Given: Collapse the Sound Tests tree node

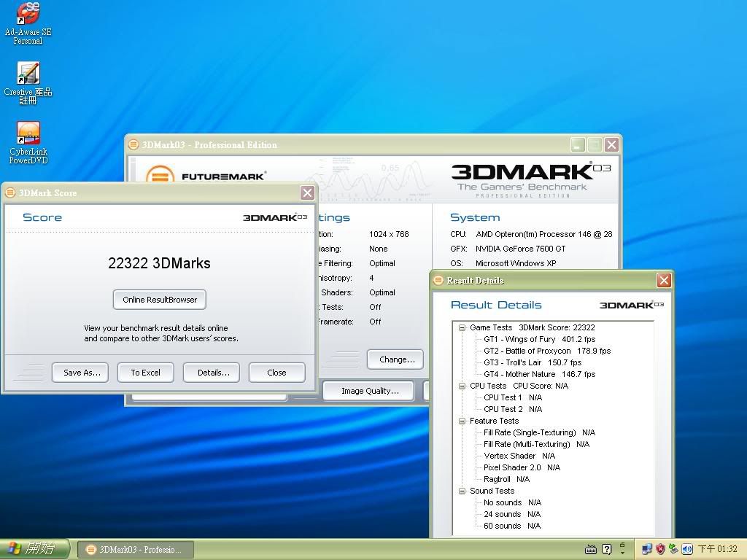Looking at the screenshot, I should (x=462, y=491).
